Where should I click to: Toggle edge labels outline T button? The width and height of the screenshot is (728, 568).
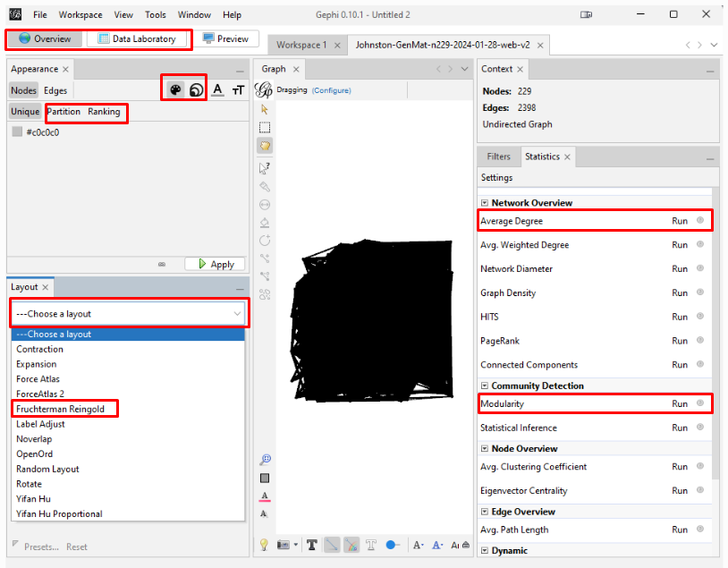[x=371, y=546]
